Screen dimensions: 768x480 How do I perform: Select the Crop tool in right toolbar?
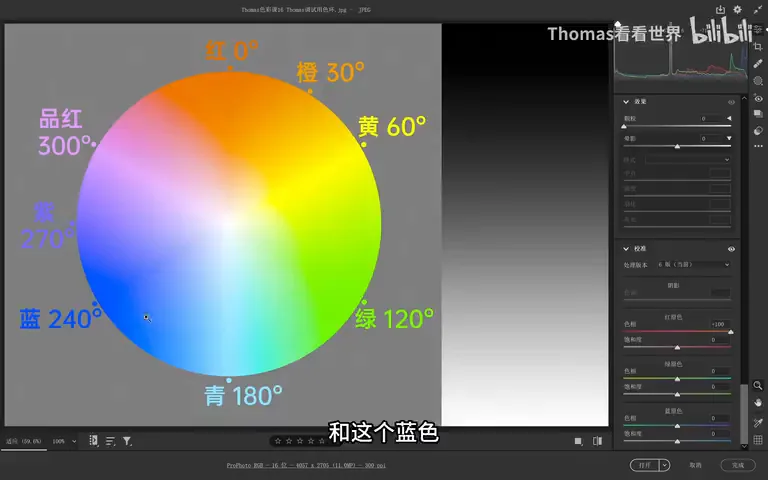(x=758, y=47)
